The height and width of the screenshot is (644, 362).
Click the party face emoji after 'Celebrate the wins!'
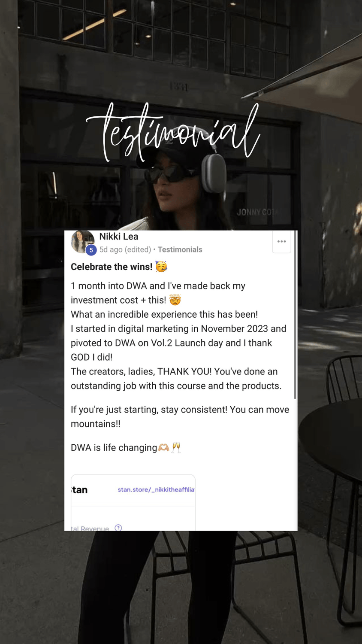[x=161, y=267]
